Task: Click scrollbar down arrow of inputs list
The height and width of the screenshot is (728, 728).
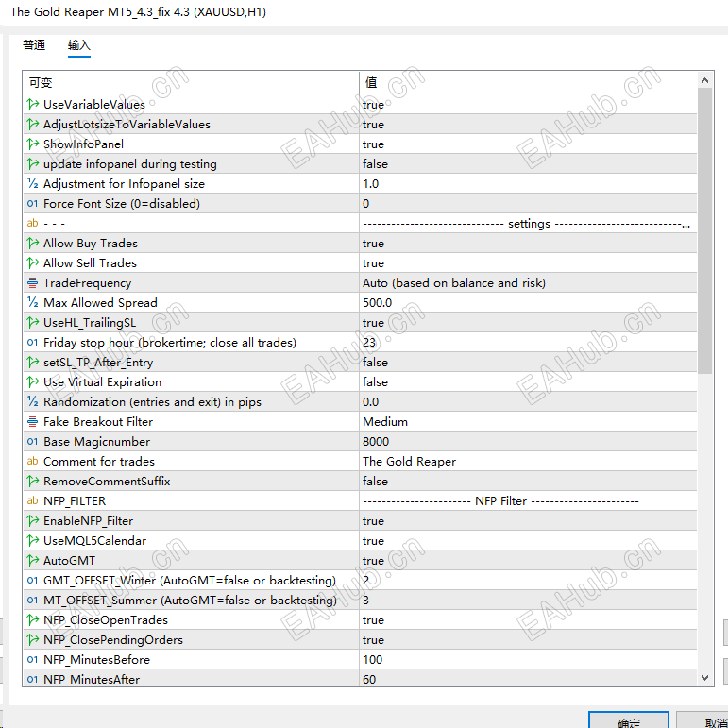Action: 704,678
